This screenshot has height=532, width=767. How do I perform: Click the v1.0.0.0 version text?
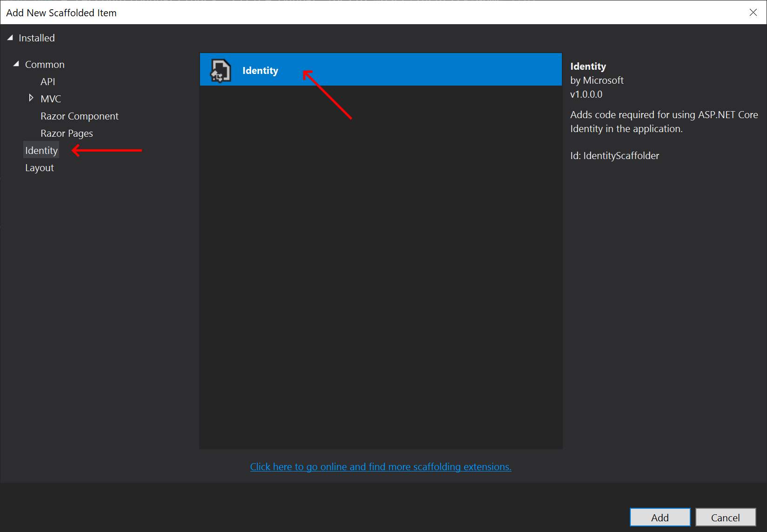[586, 94]
